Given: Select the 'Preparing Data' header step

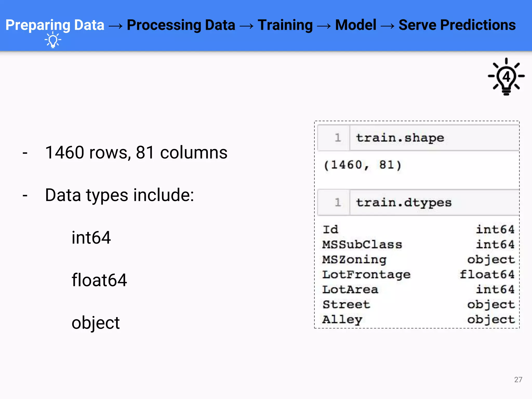Looking at the screenshot, I should tap(55, 25).
